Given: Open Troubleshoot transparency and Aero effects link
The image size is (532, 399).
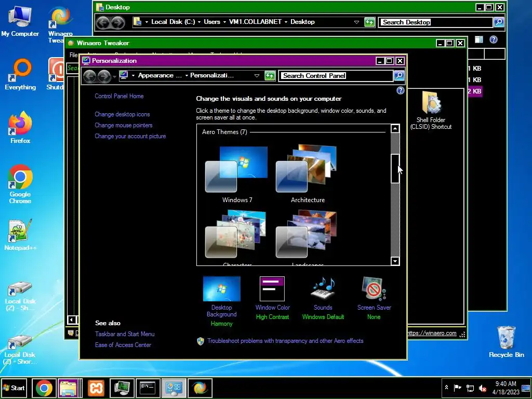Looking at the screenshot, I should pyautogui.click(x=285, y=341).
